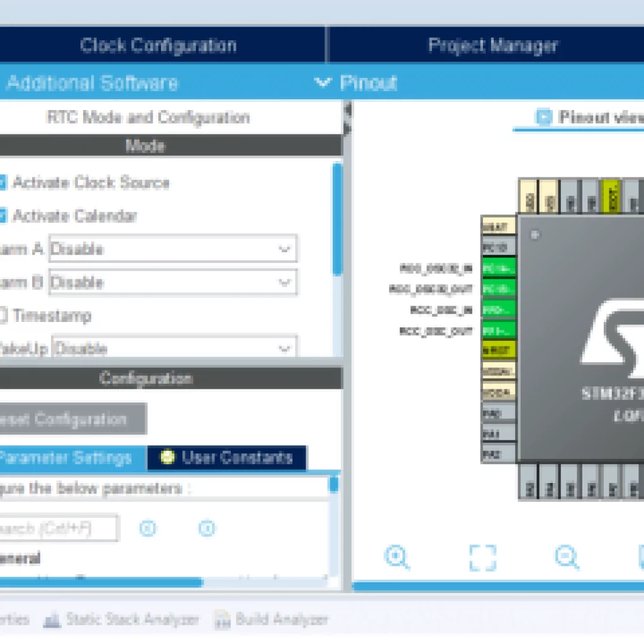Image resolution: width=644 pixels, height=644 pixels.
Task: Switch to the Project Manager tab
Action: (x=492, y=45)
